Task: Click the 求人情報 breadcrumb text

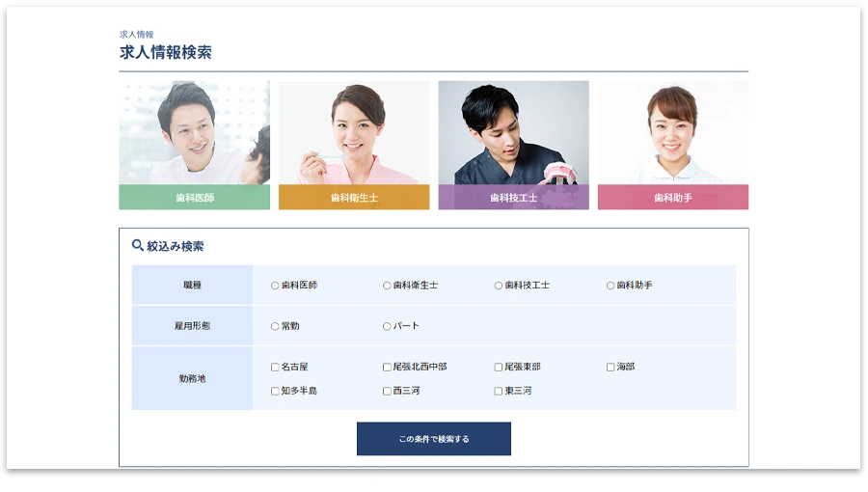Action: coord(136,35)
